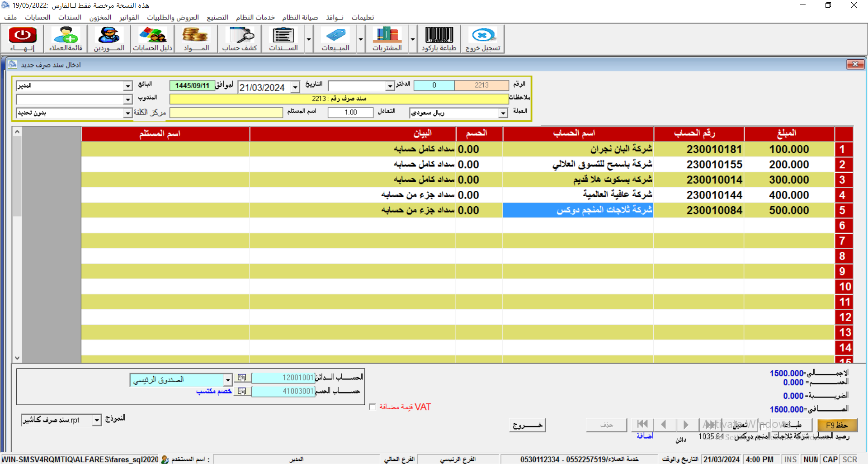Click lookup icon beside discount account 41003001
This screenshot has width=868, height=464.
pyautogui.click(x=242, y=391)
